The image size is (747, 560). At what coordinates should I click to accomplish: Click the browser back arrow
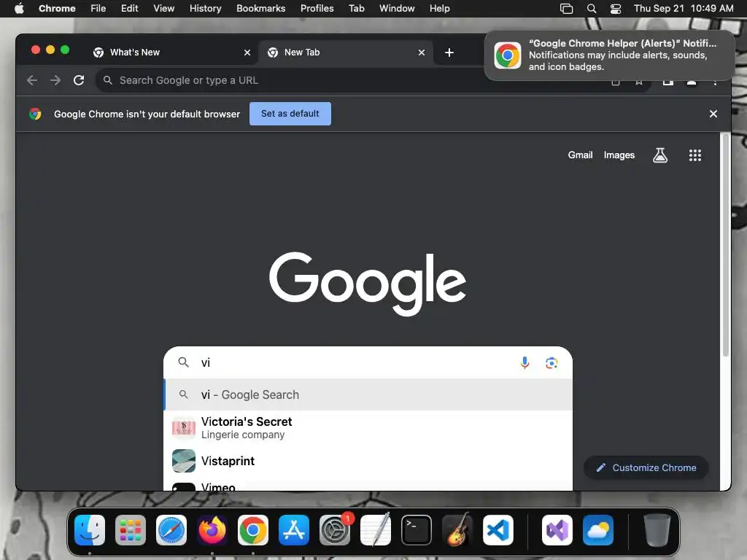pos(32,80)
